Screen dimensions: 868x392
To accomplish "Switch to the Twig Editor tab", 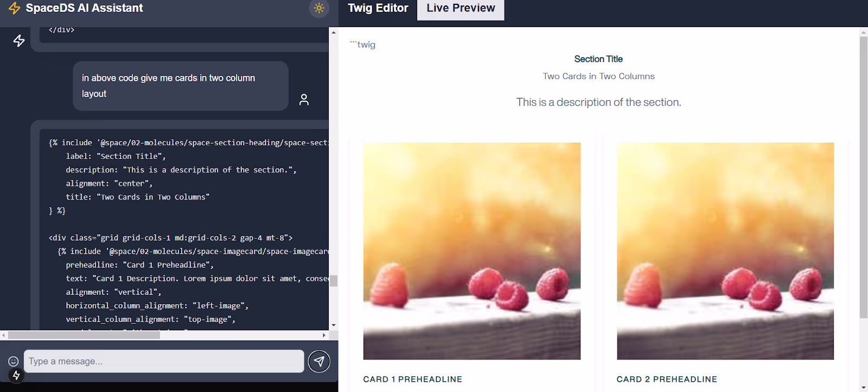I will [x=378, y=8].
